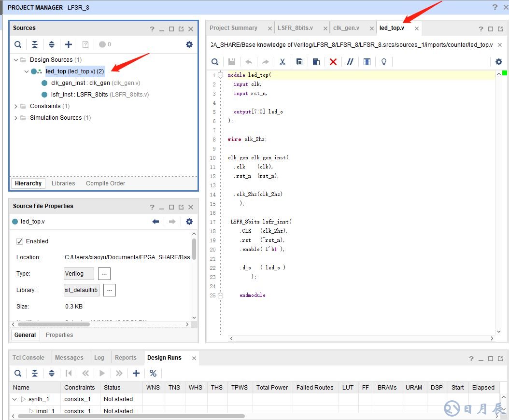Click the Library xil_defaultlib input field
Screen dimensions: 509x420
82,290
